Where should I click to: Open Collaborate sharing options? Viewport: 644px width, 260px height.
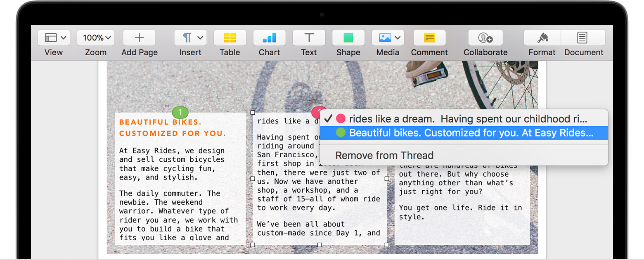(485, 38)
